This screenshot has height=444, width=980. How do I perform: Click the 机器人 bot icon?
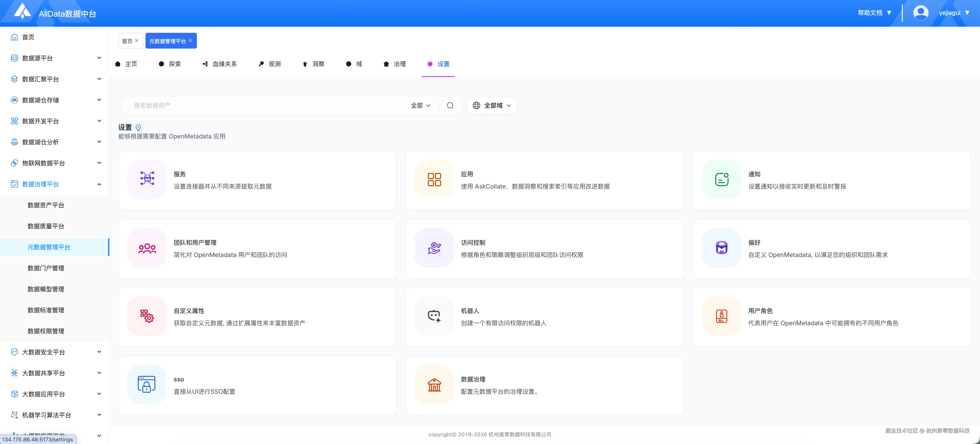(434, 316)
